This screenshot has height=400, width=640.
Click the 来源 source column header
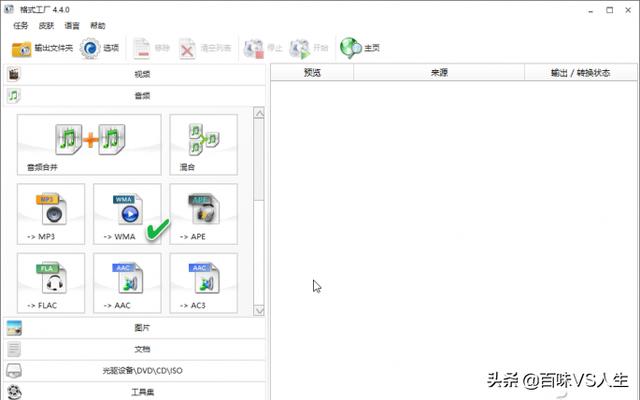pos(439,73)
